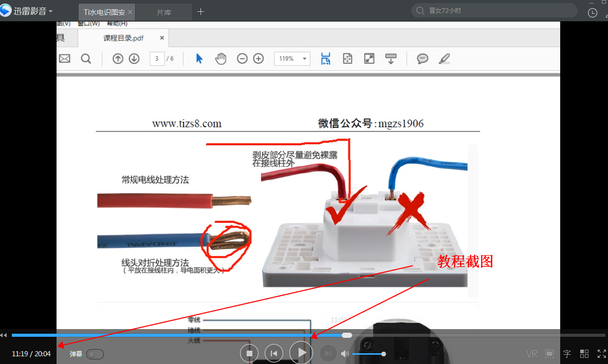Switch to the 片库 tab
This screenshot has width=608, height=364.
click(164, 12)
